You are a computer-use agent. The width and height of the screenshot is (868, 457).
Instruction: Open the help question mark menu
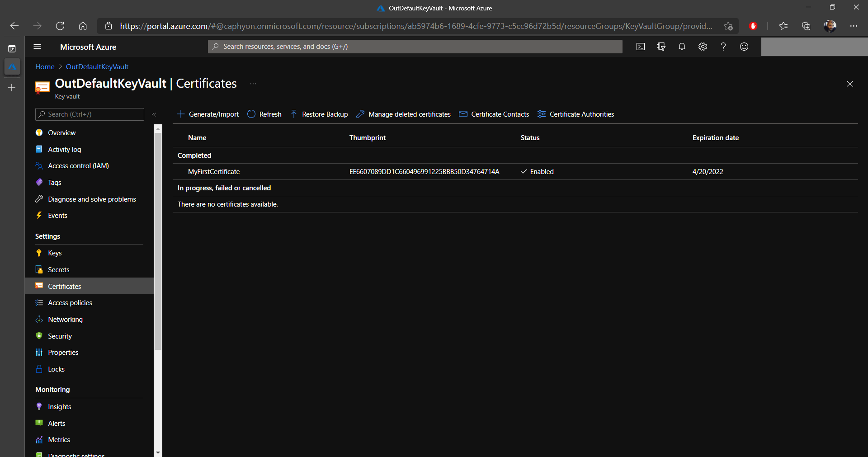pos(723,47)
